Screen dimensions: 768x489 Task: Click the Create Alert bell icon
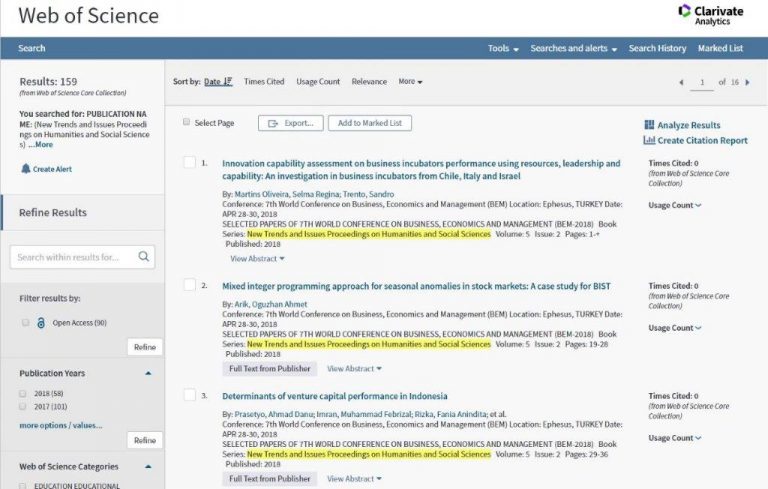point(26,169)
